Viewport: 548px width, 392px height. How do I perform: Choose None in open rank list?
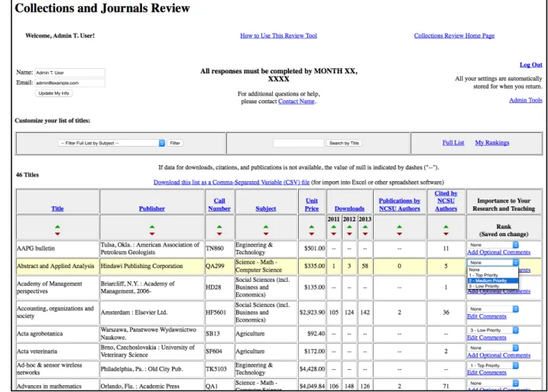pyautogui.click(x=493, y=270)
